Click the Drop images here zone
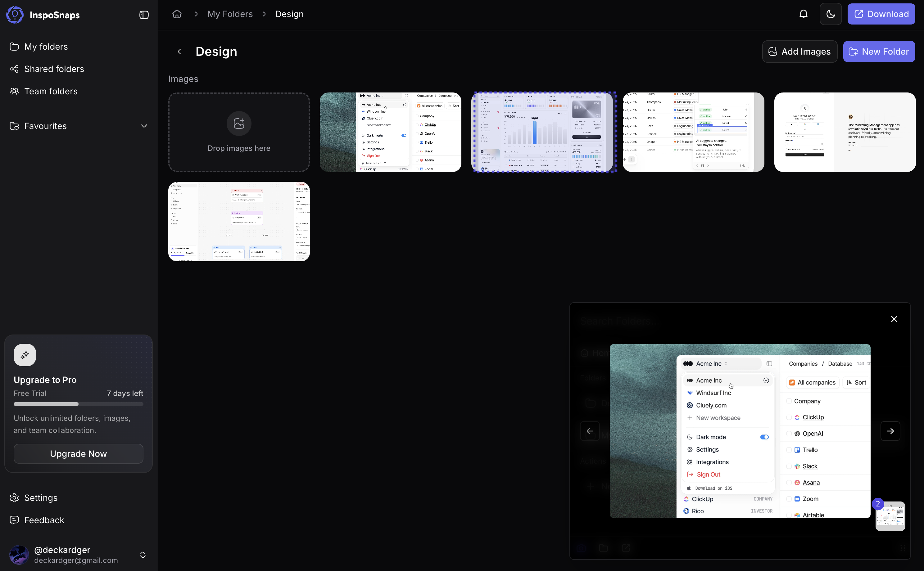Screen dimensions: 924x571 pos(239,132)
